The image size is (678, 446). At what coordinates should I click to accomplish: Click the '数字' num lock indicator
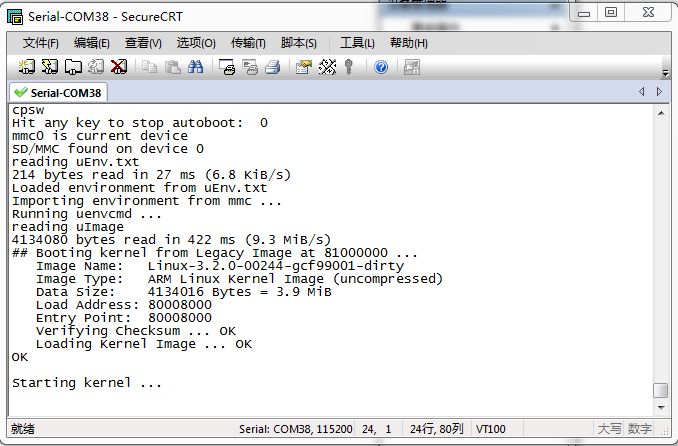[640, 429]
